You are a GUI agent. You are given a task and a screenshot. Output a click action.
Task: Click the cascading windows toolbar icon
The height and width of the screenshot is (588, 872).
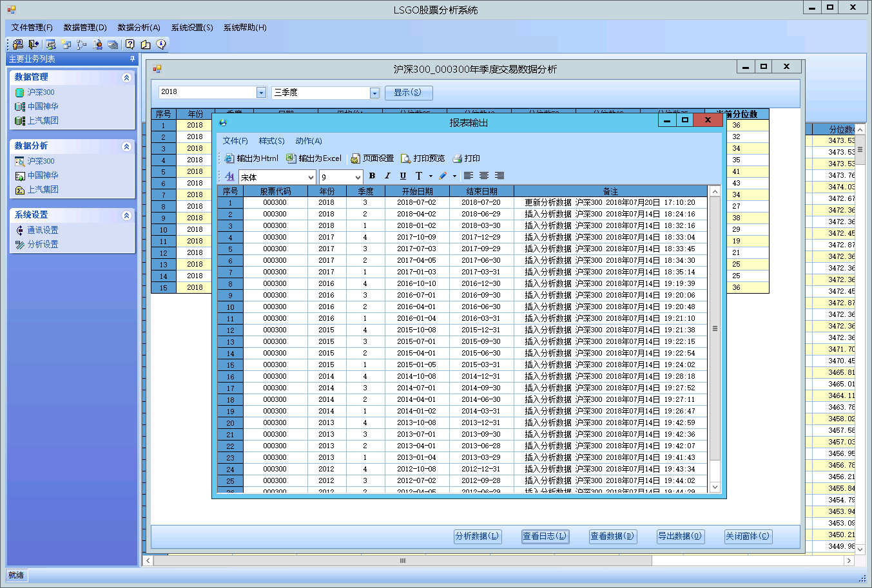[113, 44]
